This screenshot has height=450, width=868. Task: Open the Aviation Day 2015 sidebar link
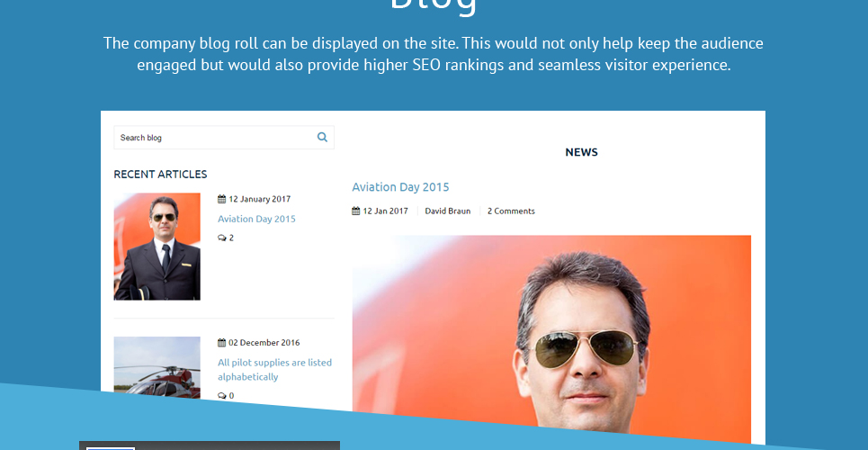[x=256, y=219]
